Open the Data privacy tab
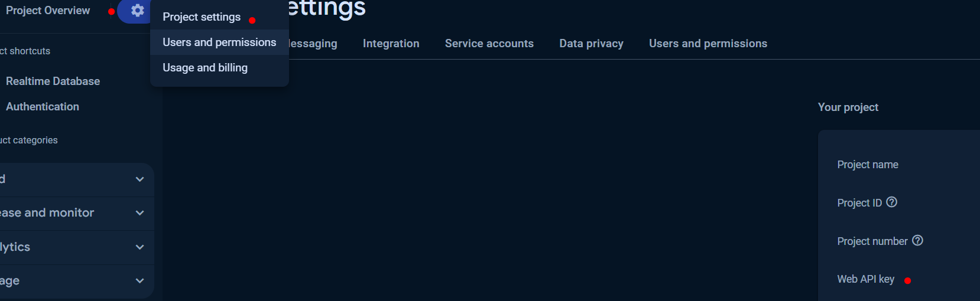The height and width of the screenshot is (301, 980). point(592,44)
